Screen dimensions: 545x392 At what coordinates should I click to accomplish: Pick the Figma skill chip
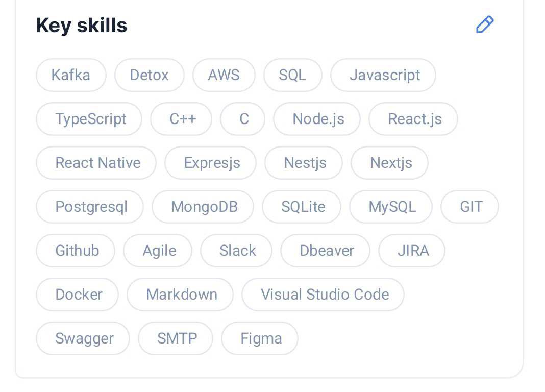[x=260, y=338]
